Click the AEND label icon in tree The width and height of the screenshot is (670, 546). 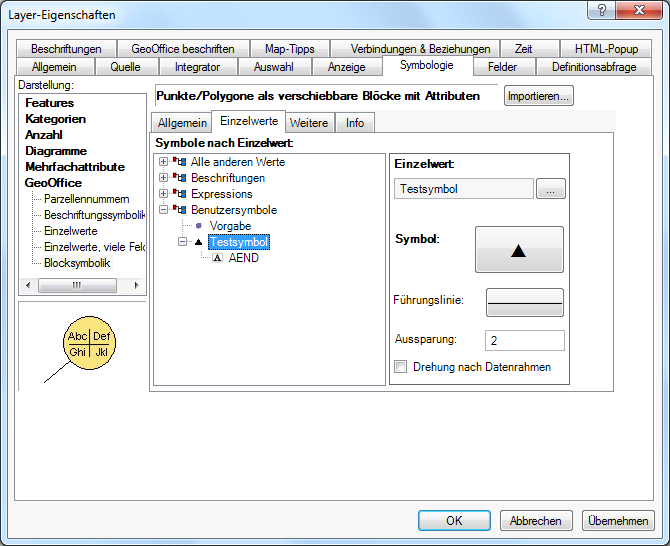(217, 258)
